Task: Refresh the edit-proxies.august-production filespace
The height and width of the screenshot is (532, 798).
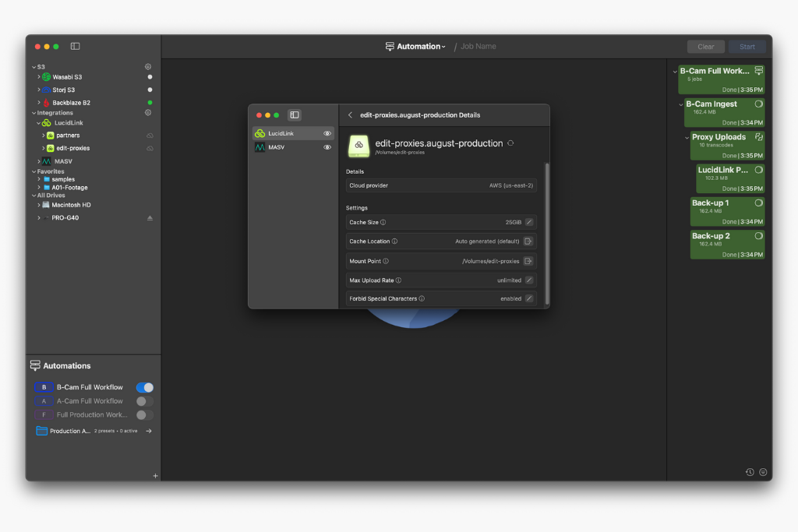Action: tap(510, 143)
